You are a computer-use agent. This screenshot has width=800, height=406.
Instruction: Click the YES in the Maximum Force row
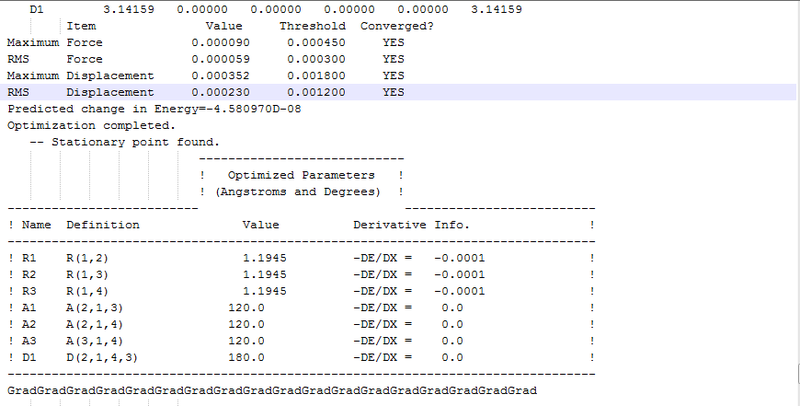[x=393, y=43]
